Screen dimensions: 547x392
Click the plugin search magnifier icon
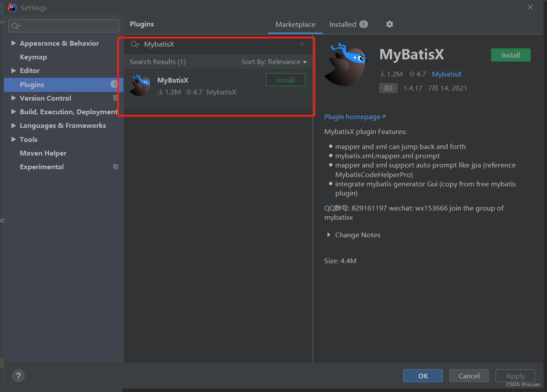click(135, 44)
